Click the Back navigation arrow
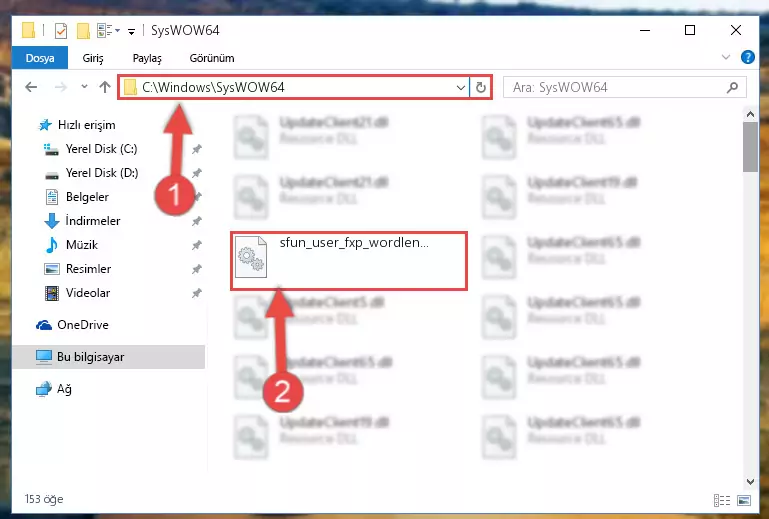Viewport: 769px width, 519px height. point(31,87)
